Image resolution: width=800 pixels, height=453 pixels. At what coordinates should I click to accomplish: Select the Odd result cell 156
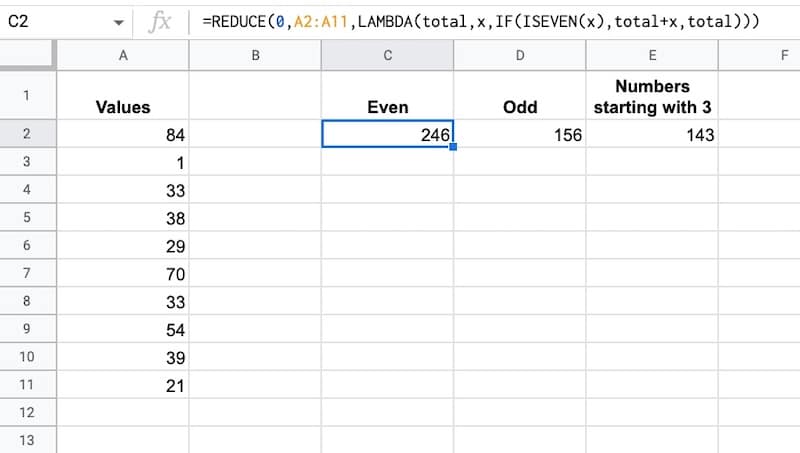(x=520, y=134)
